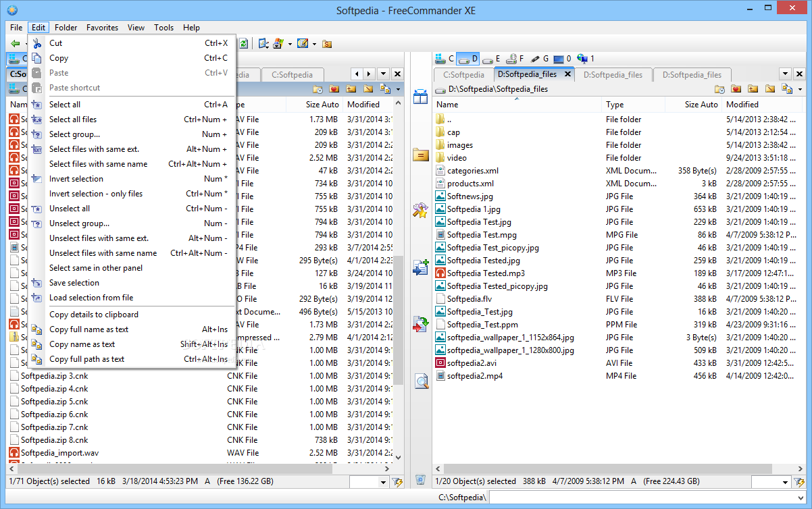Open the right panel filter combo box
812x509 pixels.
771,482
